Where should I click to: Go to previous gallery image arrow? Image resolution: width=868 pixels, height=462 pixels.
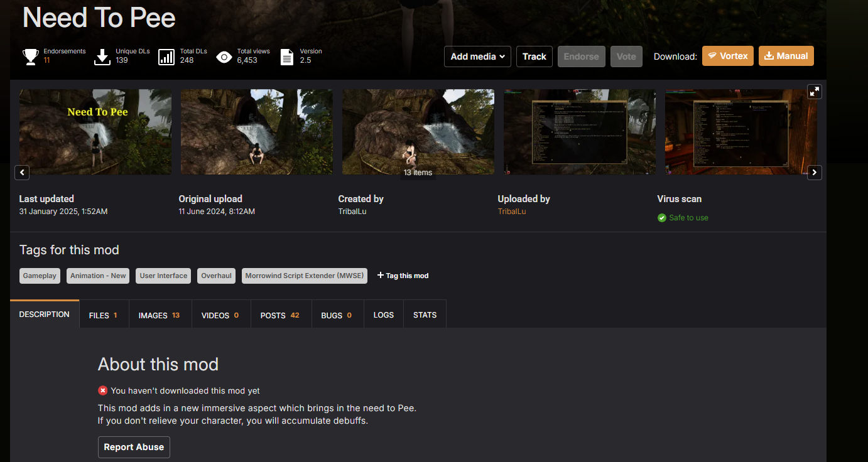point(22,172)
